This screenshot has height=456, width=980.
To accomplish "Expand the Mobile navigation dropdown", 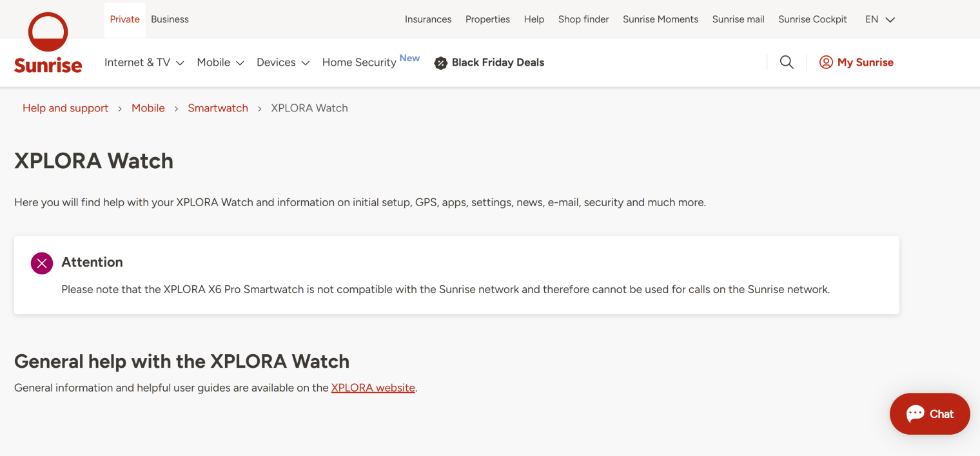I will [x=220, y=62].
